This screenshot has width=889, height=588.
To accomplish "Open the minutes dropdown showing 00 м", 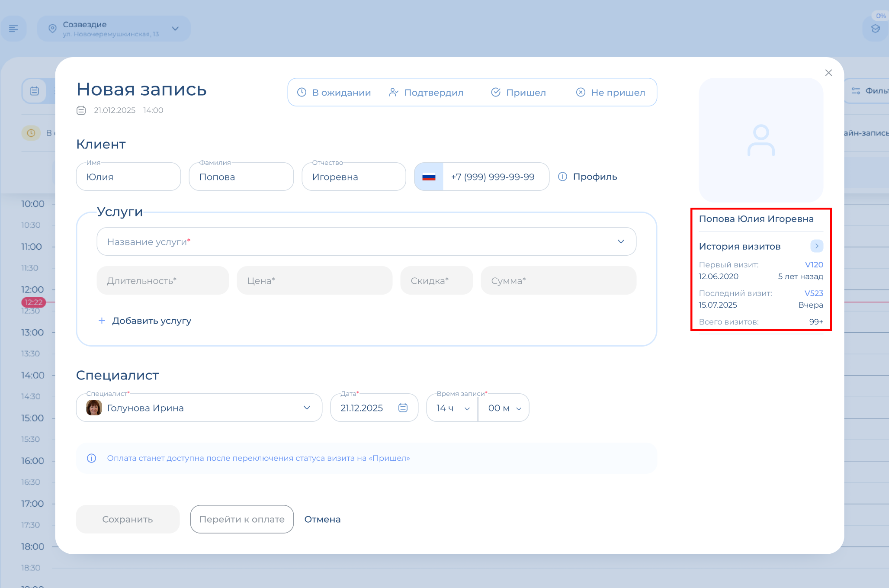I will pos(504,408).
